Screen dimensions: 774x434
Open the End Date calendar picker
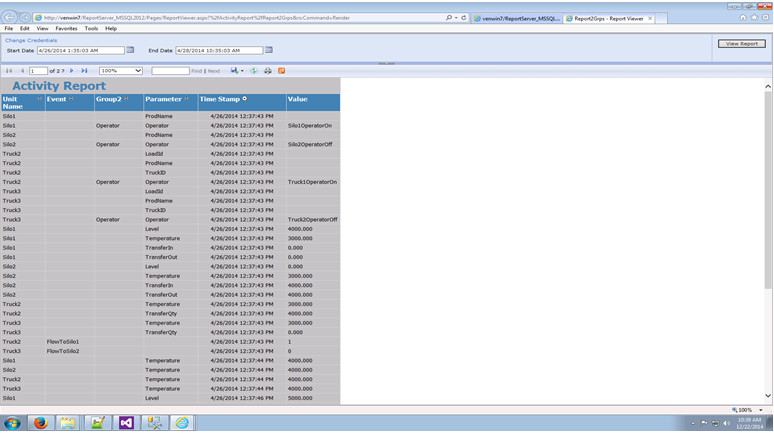(x=270, y=50)
